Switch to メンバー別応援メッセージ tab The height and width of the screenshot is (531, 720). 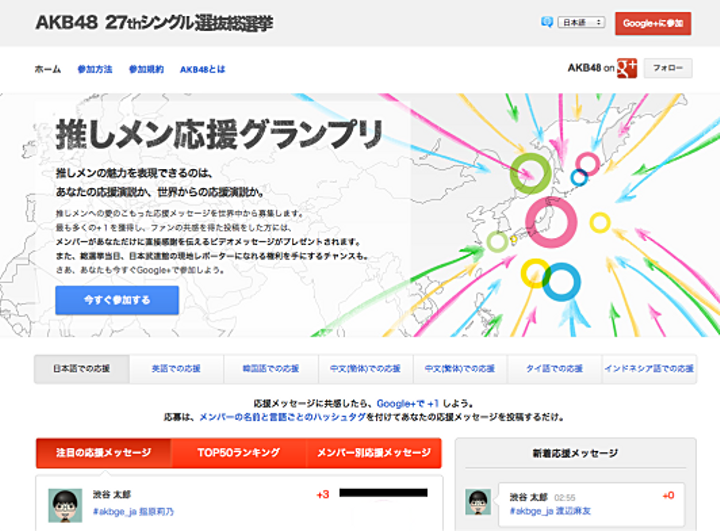pyautogui.click(x=374, y=453)
